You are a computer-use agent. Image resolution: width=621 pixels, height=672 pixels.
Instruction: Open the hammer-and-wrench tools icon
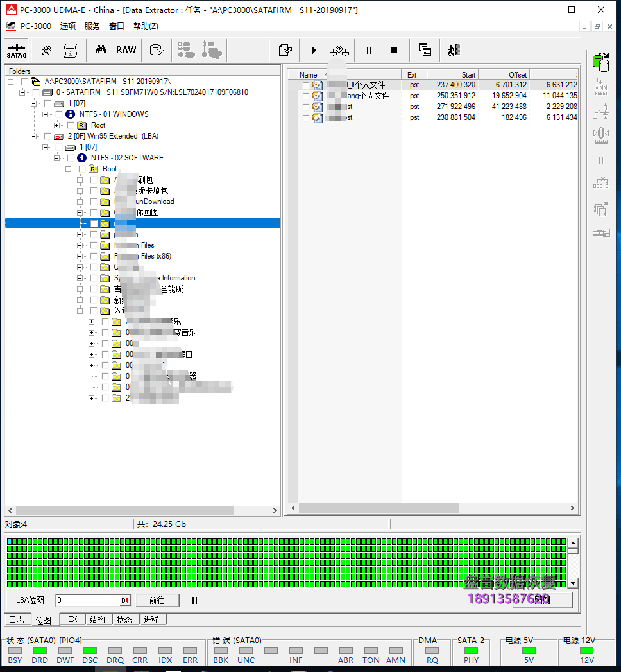coord(46,50)
